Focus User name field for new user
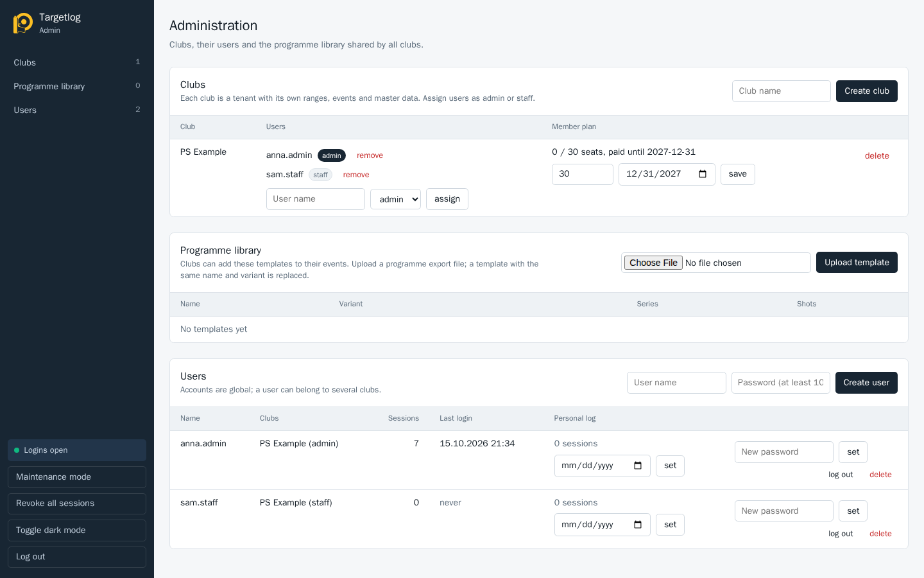 click(x=676, y=383)
